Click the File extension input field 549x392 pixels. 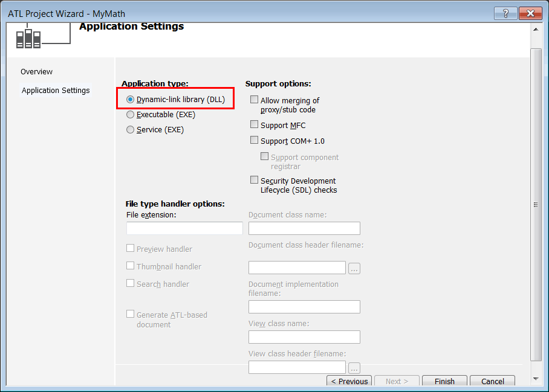[184, 228]
